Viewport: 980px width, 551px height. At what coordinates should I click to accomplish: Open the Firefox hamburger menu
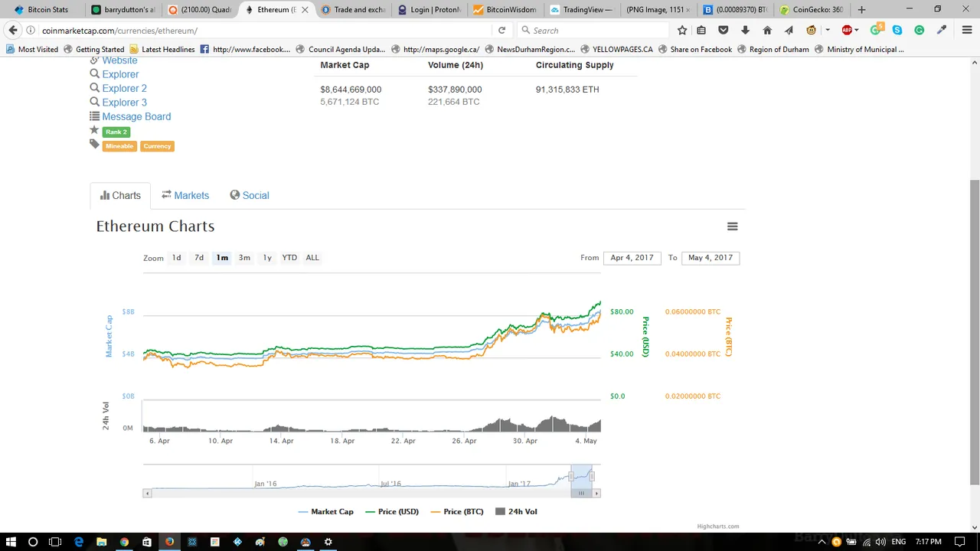[967, 31]
